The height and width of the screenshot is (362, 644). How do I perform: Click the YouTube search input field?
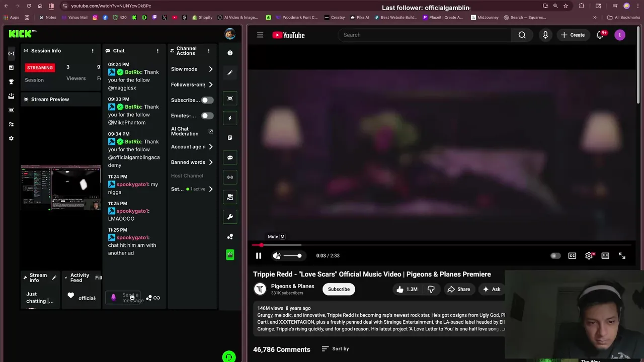(425, 35)
